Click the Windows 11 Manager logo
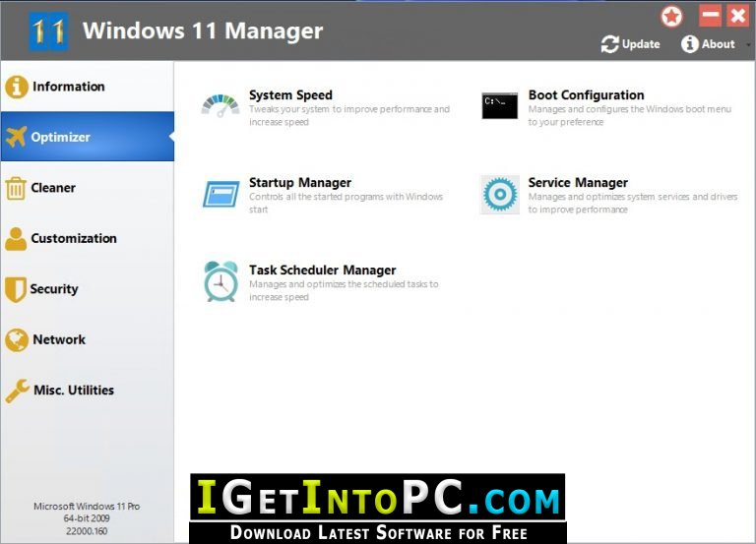 click(48, 31)
